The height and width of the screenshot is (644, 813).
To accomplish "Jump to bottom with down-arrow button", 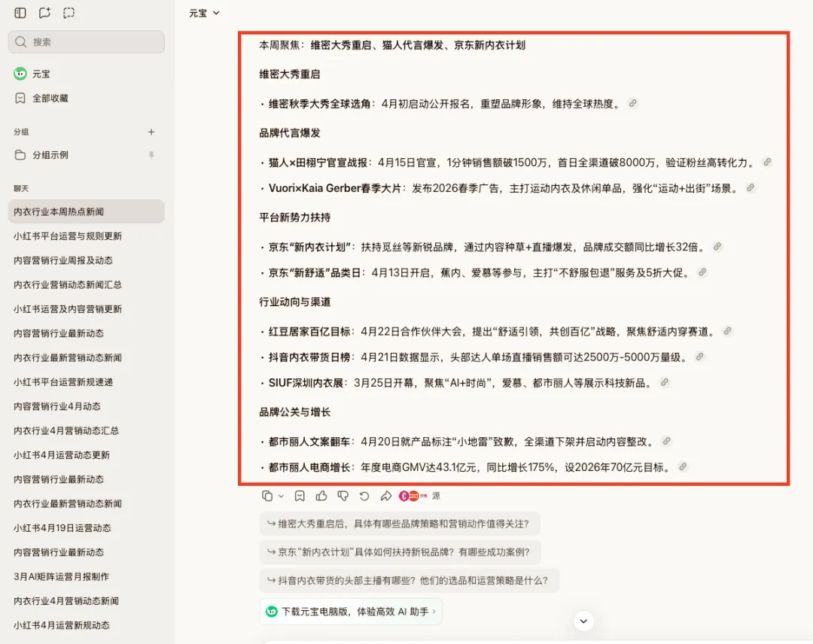I will (583, 621).
